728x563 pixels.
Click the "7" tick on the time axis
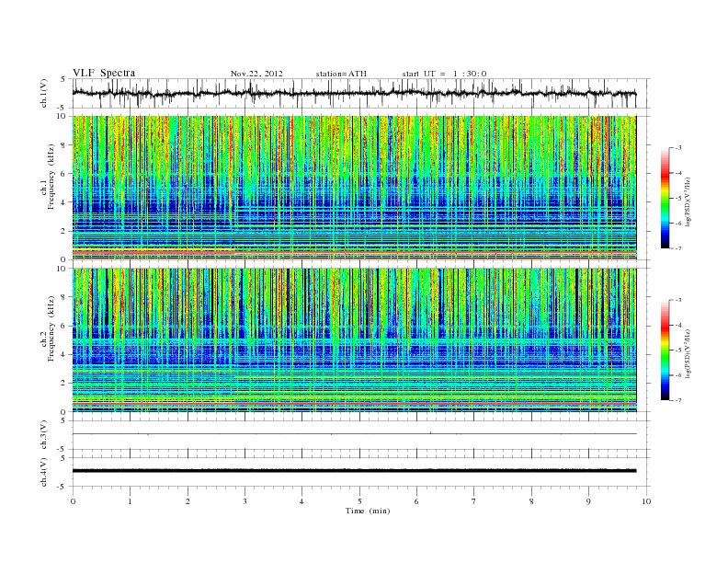click(473, 501)
